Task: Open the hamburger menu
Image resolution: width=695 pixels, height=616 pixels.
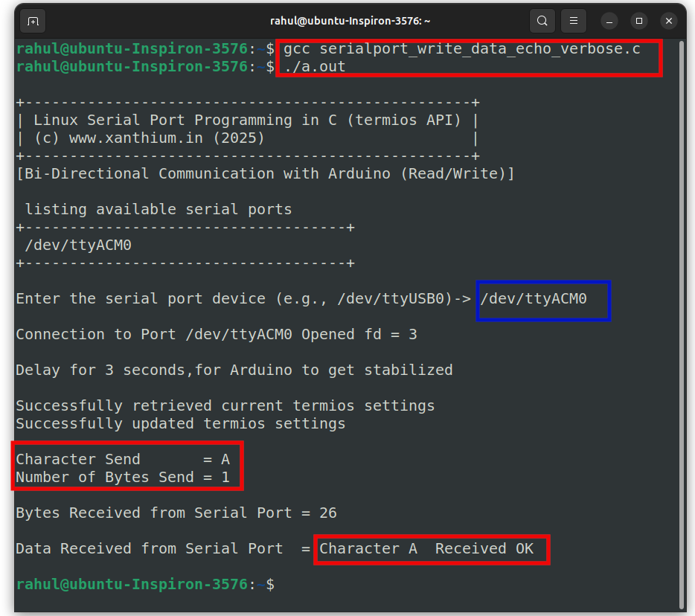Action: [x=573, y=21]
